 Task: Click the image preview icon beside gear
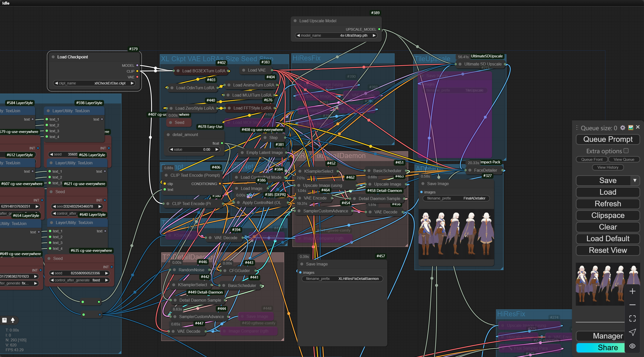631,128
